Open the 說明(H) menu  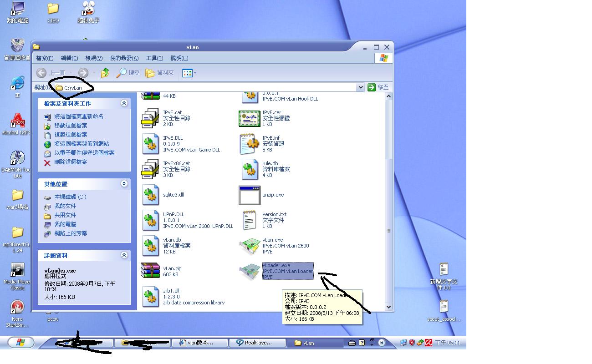pyautogui.click(x=179, y=58)
